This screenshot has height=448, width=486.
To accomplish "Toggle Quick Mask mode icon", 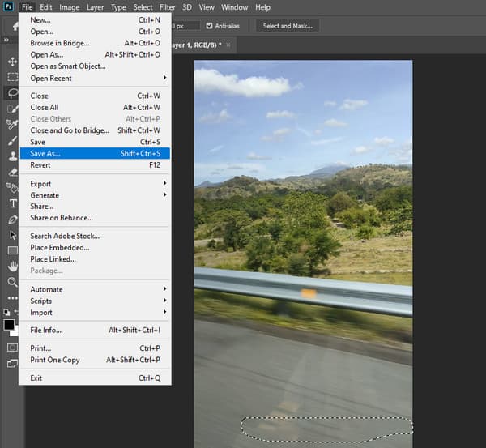I will pos(12,348).
